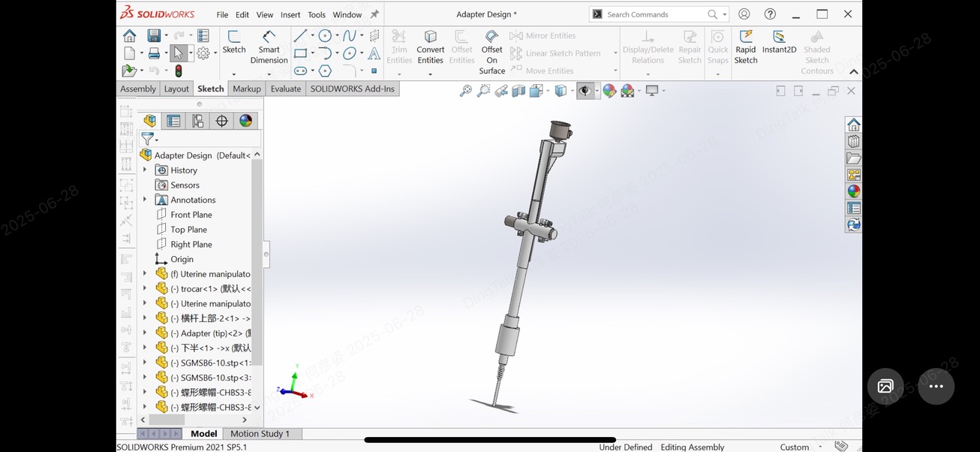Click the Smart Dimension tool
Screen dimensions: 980x452
(x=269, y=47)
